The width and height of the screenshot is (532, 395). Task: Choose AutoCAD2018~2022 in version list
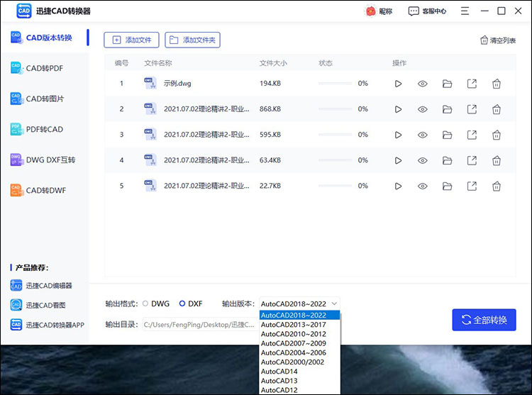[x=299, y=315]
